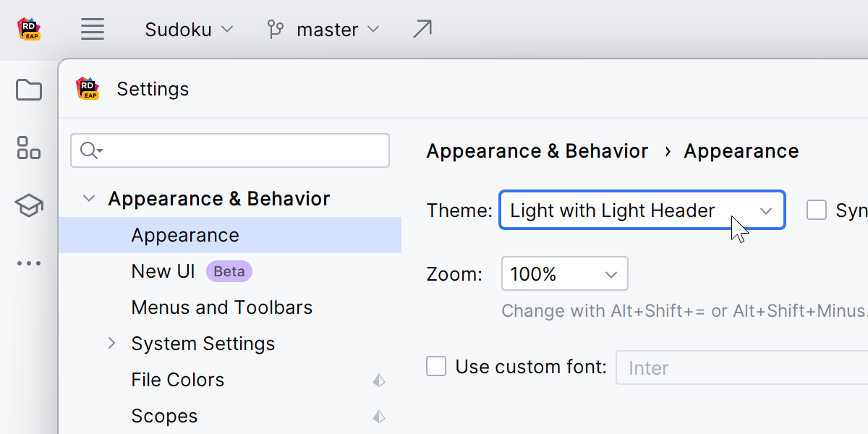
Task: Toggle the Sync with OS checkbox
Action: tap(817, 210)
